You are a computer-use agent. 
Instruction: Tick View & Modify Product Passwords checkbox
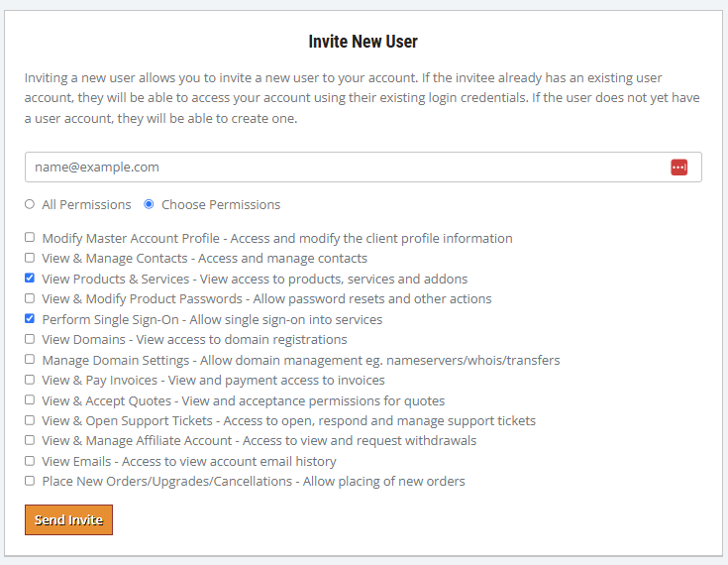coord(30,298)
